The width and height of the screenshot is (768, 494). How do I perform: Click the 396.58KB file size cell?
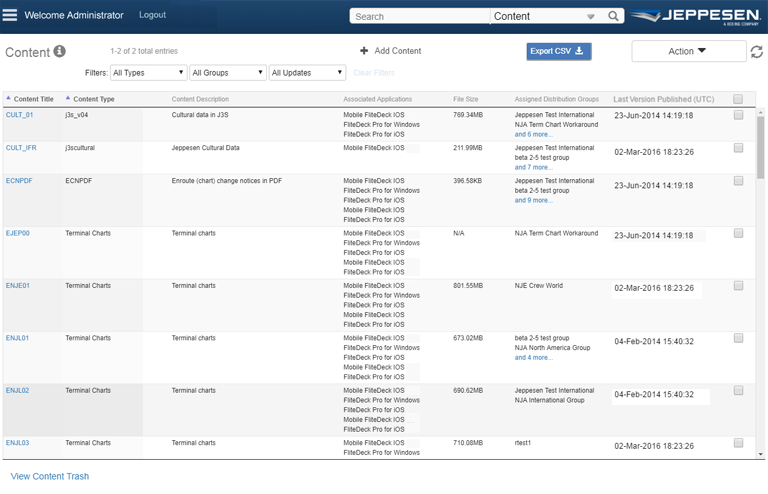pos(467,181)
